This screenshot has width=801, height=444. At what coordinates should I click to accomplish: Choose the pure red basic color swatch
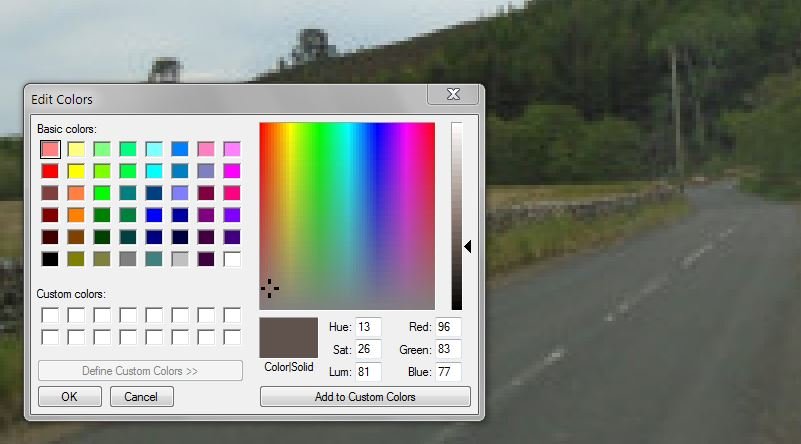50,171
